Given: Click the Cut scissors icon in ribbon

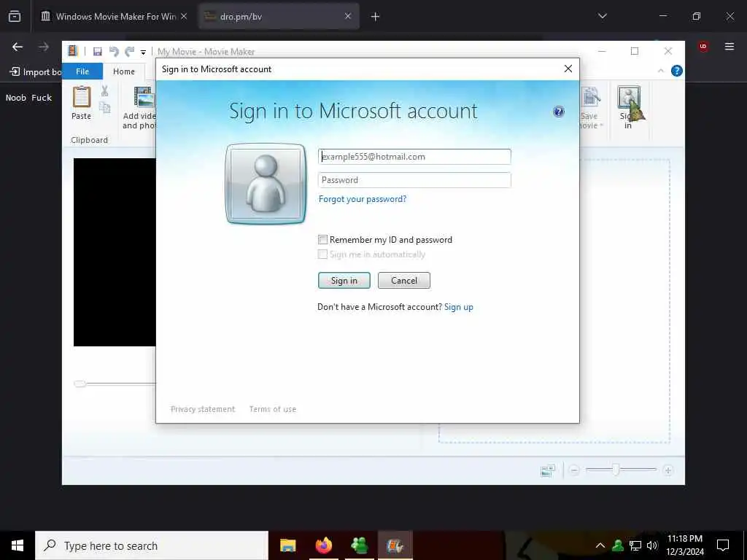Looking at the screenshot, I should (105, 90).
